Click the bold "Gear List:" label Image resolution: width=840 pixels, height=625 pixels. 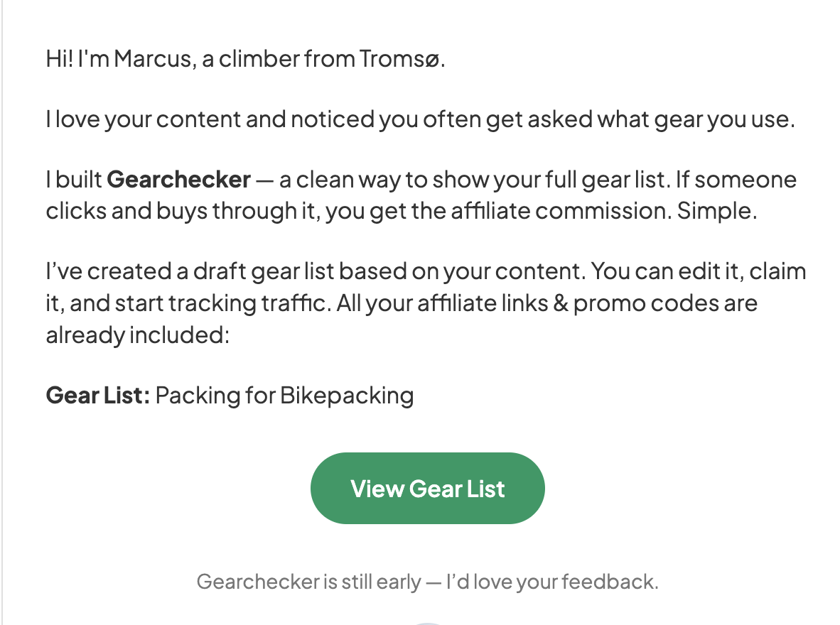98,395
